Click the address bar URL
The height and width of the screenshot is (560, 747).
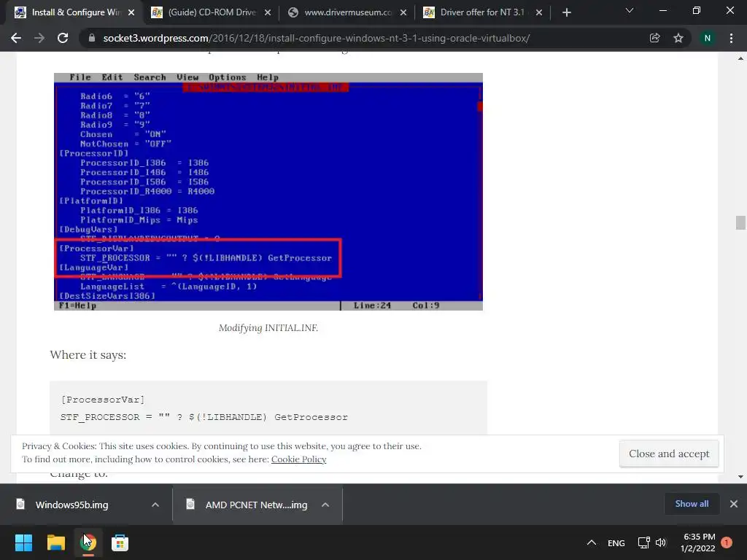[x=317, y=38]
